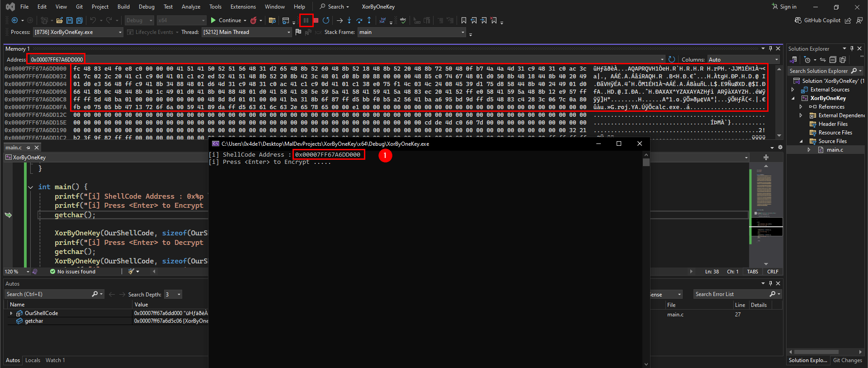The height and width of the screenshot is (368, 868).
Task: Open the Process dropdown showing XorByOneKey.exe
Action: (78, 32)
